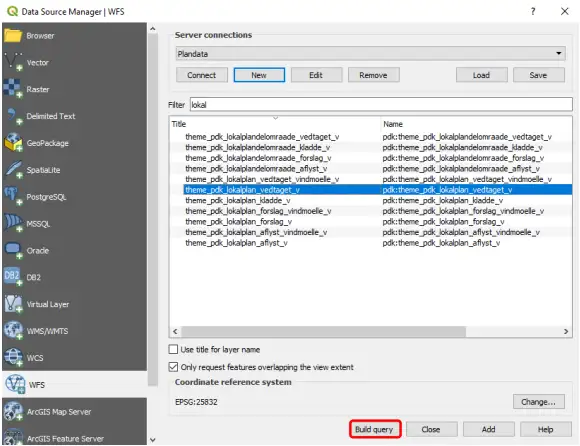Uncheck Only request features overlapping view extent
Screen dimensions: 580x446
click(x=173, y=367)
